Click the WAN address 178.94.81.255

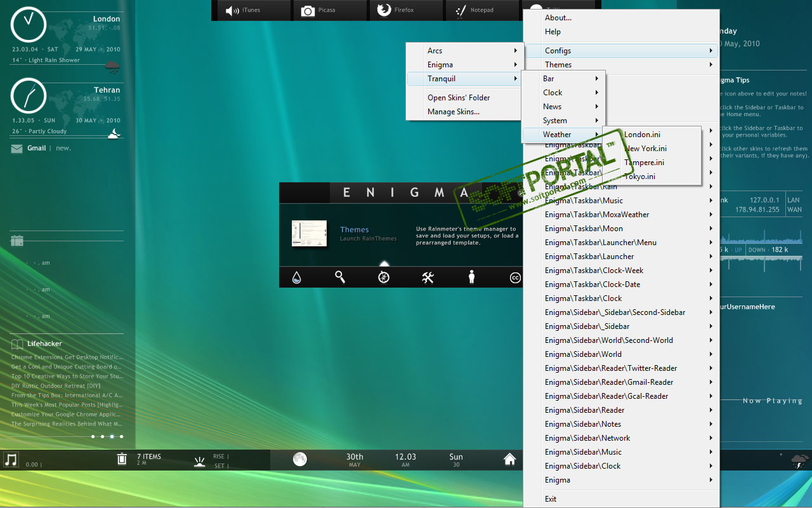tap(757, 210)
